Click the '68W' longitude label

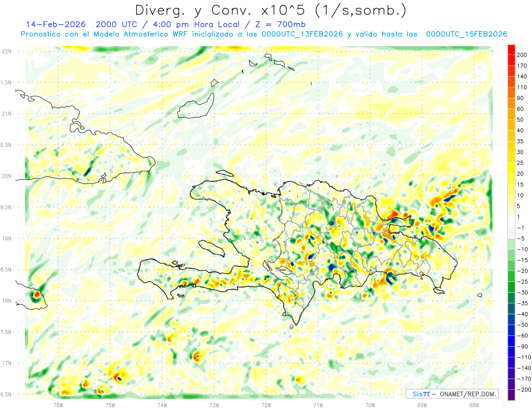(x=474, y=405)
